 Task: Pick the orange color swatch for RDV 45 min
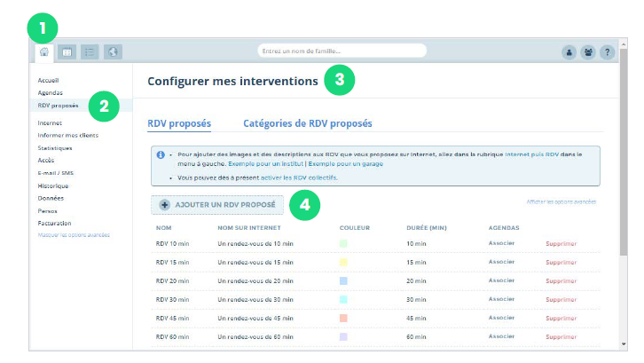pyautogui.click(x=343, y=318)
